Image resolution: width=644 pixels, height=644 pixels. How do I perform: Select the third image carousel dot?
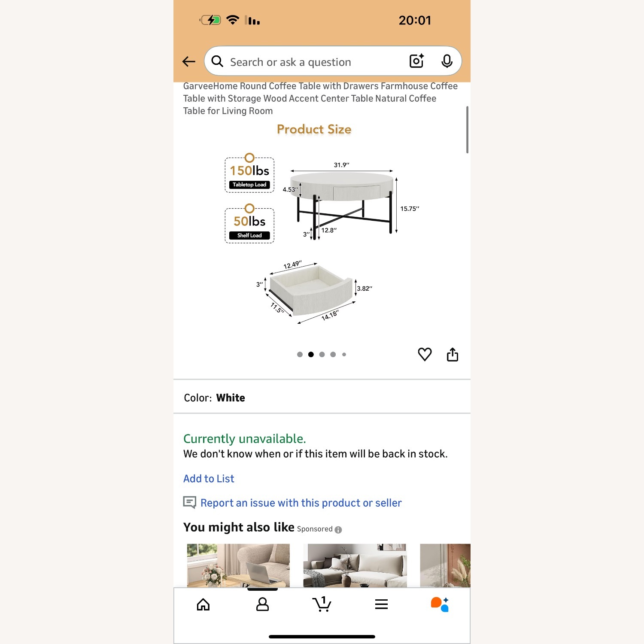[x=322, y=355]
